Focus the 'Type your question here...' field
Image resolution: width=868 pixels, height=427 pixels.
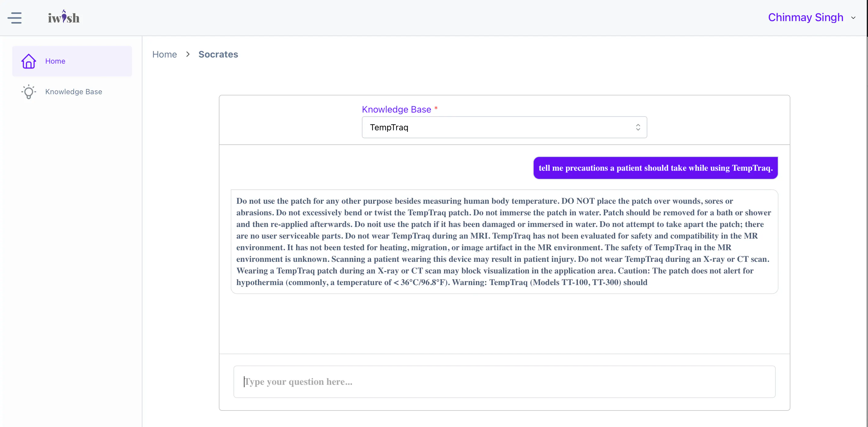(x=504, y=381)
